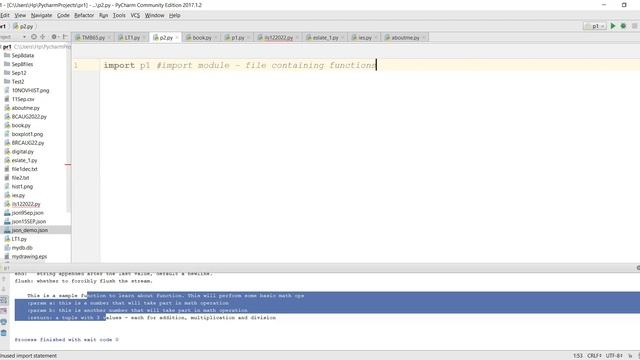The height and width of the screenshot is (360, 640).
Task: Select mydb.db in project tree
Action: point(18,248)
